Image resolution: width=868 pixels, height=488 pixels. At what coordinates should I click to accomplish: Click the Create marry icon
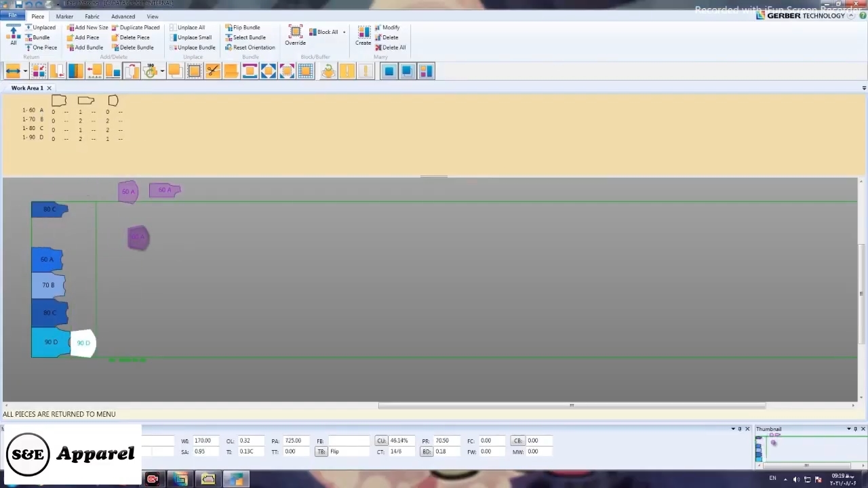point(363,35)
